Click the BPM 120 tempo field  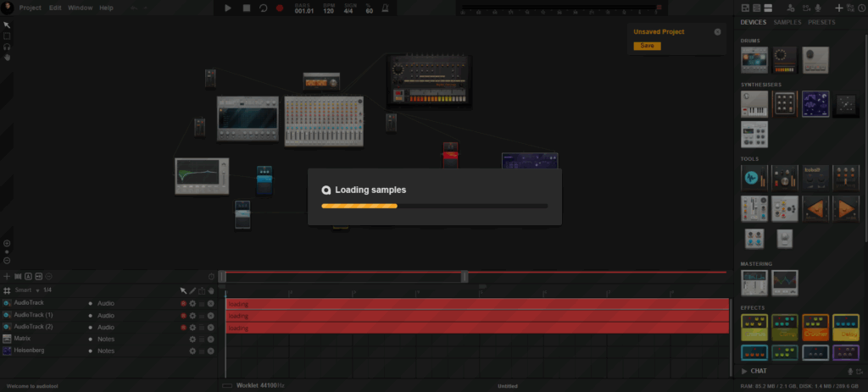click(329, 8)
